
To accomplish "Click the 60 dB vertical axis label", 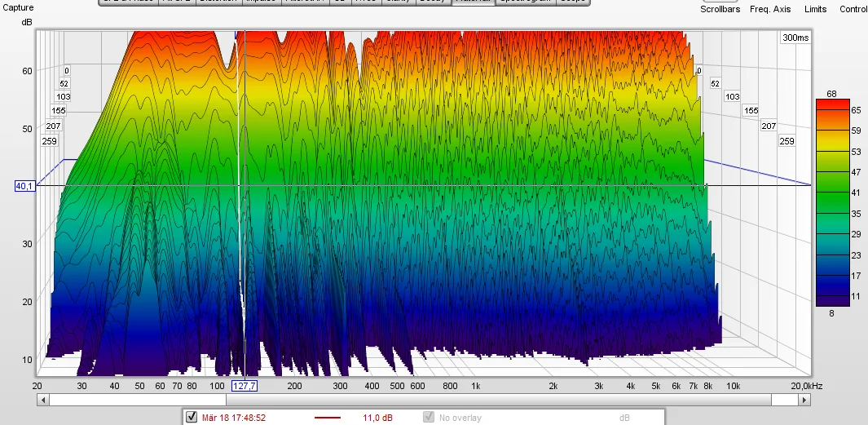I will pos(27,71).
